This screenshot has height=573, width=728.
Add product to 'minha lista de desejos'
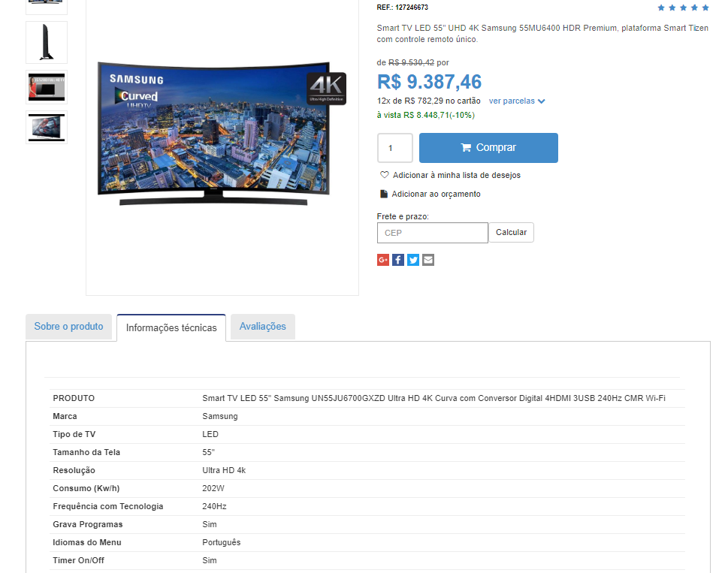[456, 176]
